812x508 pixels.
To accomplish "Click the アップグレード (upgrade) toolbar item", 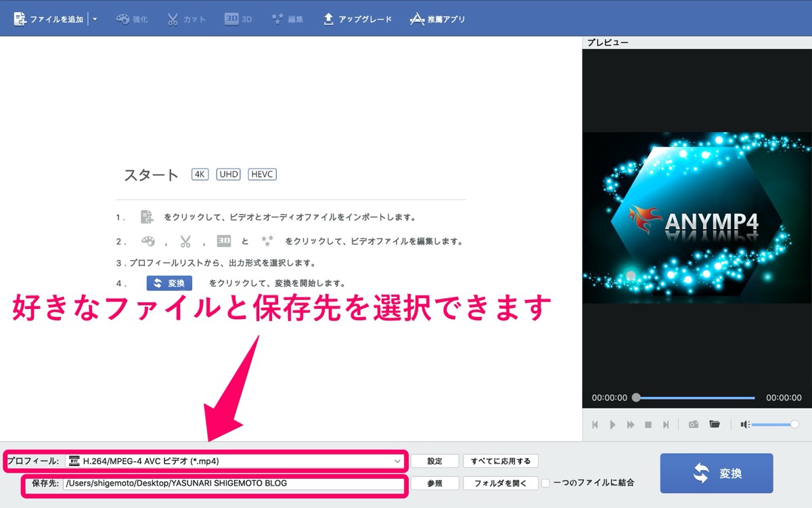I will click(x=357, y=19).
